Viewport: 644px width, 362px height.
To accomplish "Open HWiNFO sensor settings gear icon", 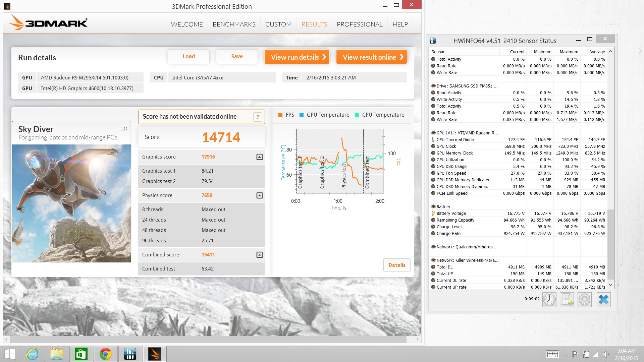I will coord(584,299).
